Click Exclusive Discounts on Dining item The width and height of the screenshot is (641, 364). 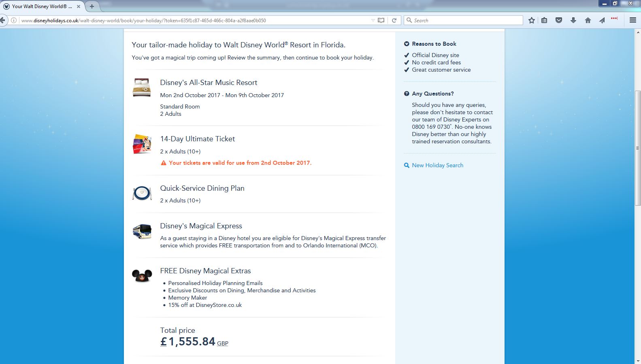[242, 290]
